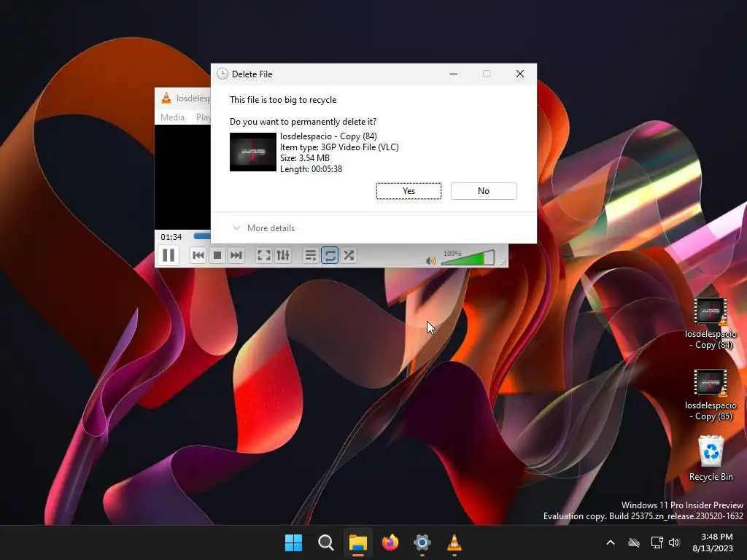
Task: Toggle the VLC playlist view
Action: [x=310, y=256]
